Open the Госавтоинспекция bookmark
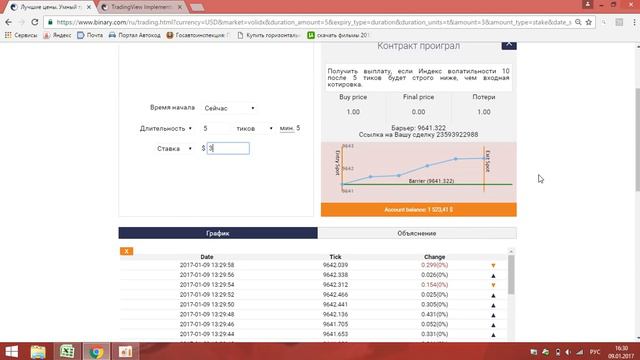The image size is (640, 360). [198, 36]
